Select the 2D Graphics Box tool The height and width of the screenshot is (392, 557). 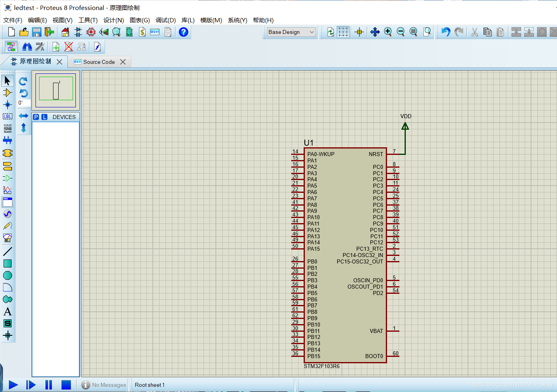pyautogui.click(x=7, y=263)
